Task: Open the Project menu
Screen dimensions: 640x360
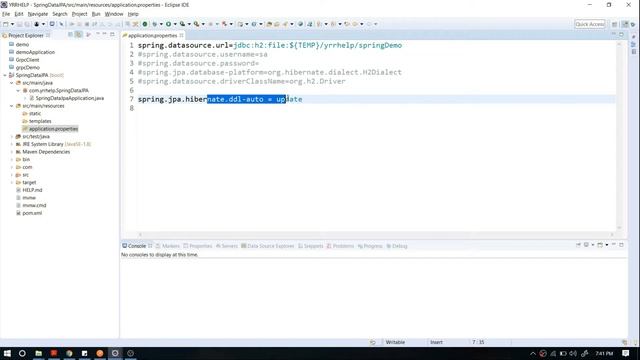Action: click(79, 14)
